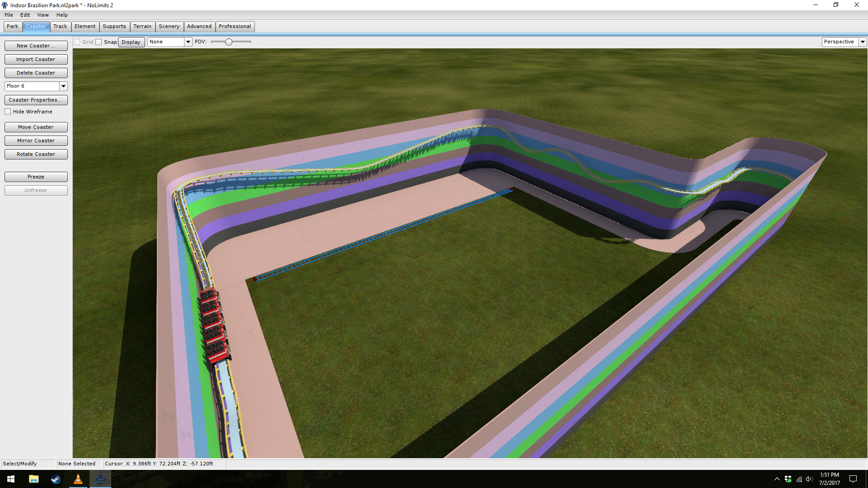Open File Explorer in taskbar
This screenshot has width=868, height=488.
pos(33,479)
